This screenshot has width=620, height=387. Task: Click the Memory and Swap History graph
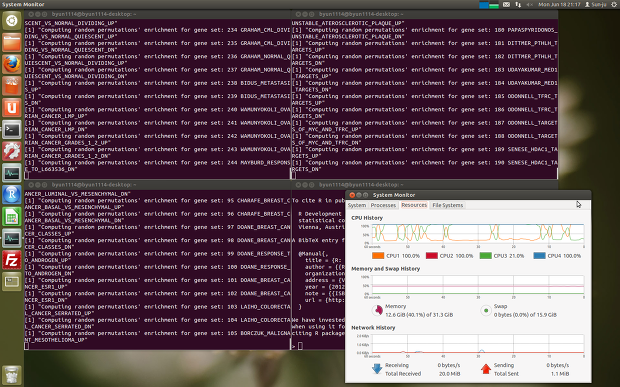(478, 285)
